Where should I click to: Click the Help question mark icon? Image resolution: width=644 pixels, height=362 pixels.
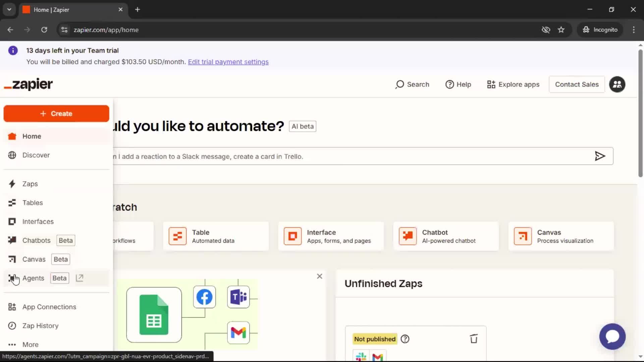449,84
